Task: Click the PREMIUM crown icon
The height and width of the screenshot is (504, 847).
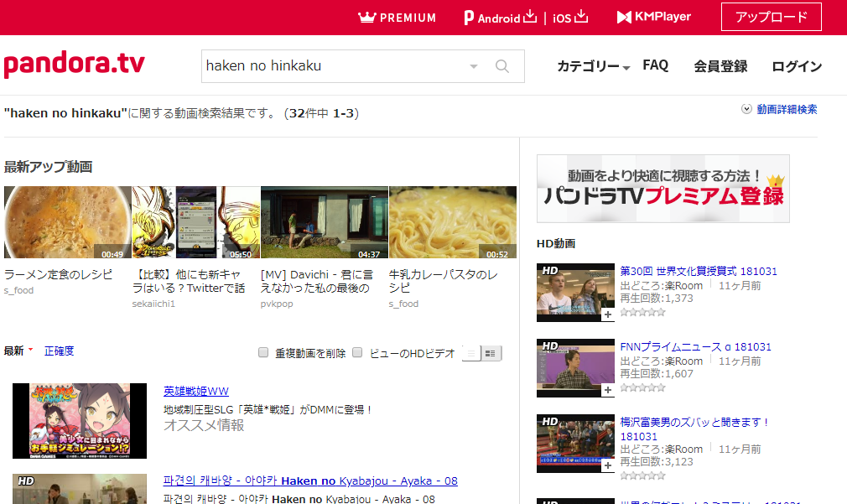Action: coord(366,18)
